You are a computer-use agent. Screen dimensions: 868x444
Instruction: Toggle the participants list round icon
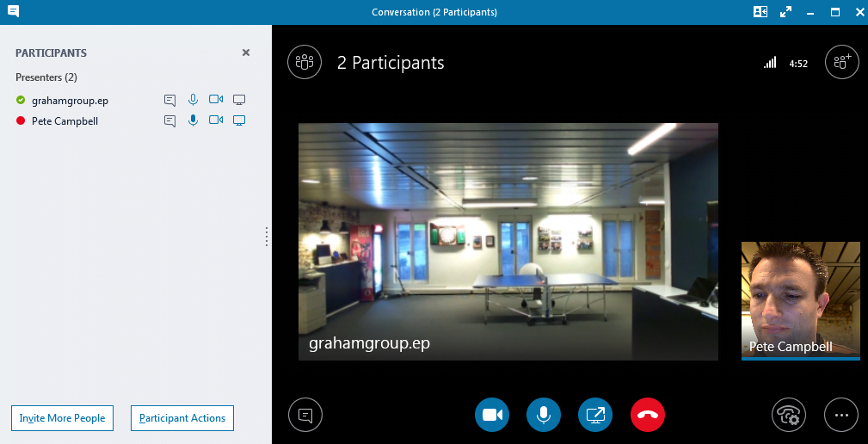click(x=305, y=62)
